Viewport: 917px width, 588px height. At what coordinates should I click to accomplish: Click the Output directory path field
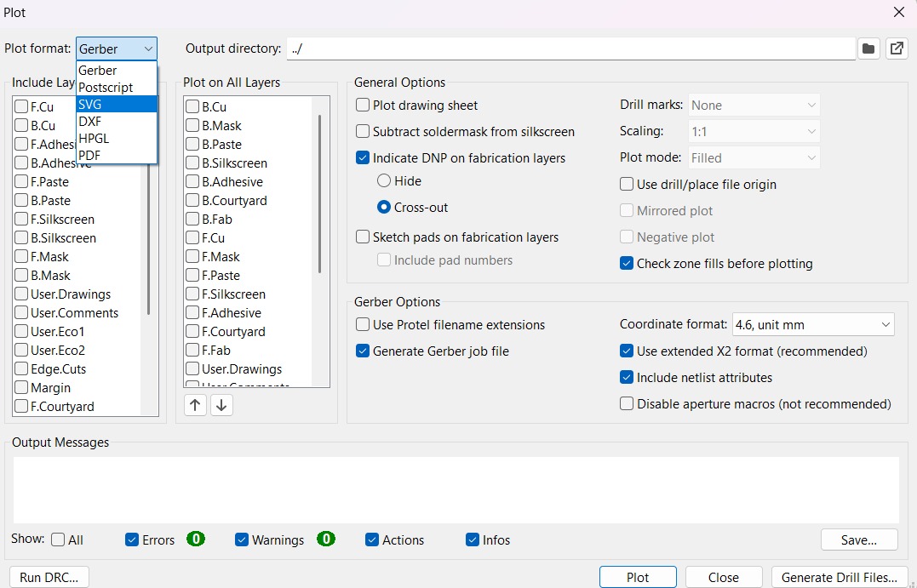[x=570, y=49]
